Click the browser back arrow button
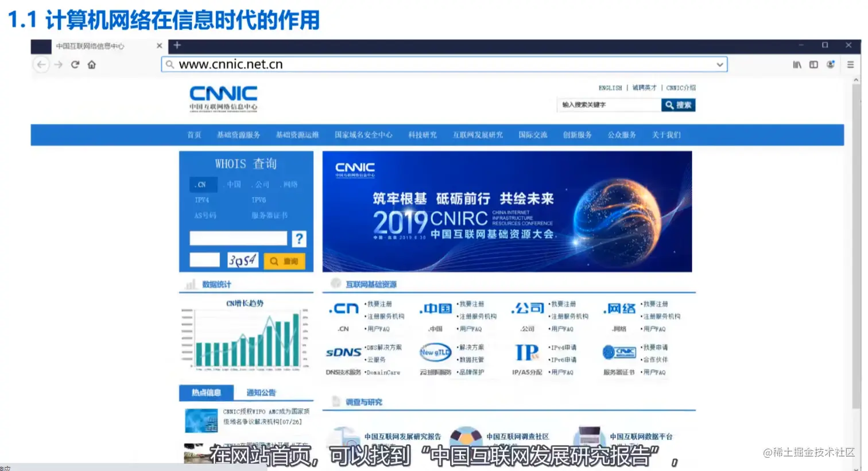The image size is (868, 471). pyautogui.click(x=41, y=64)
